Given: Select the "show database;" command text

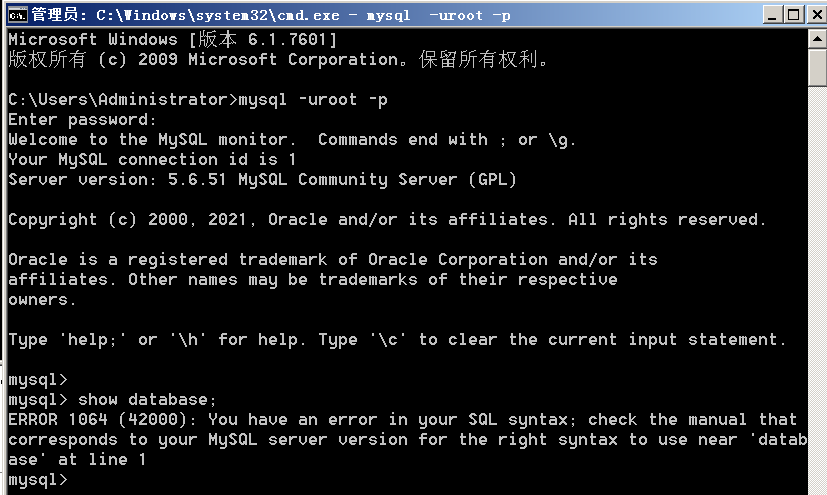Looking at the screenshot, I should (147, 400).
